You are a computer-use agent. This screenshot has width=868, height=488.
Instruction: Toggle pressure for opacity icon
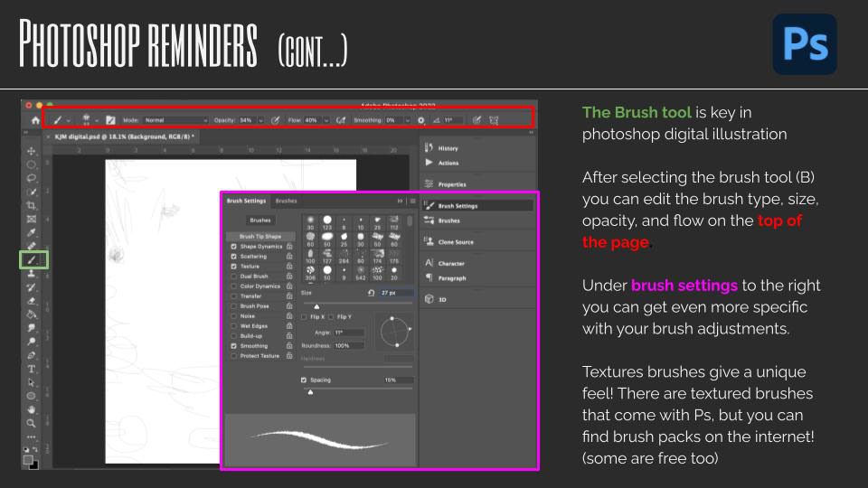pyautogui.click(x=275, y=120)
